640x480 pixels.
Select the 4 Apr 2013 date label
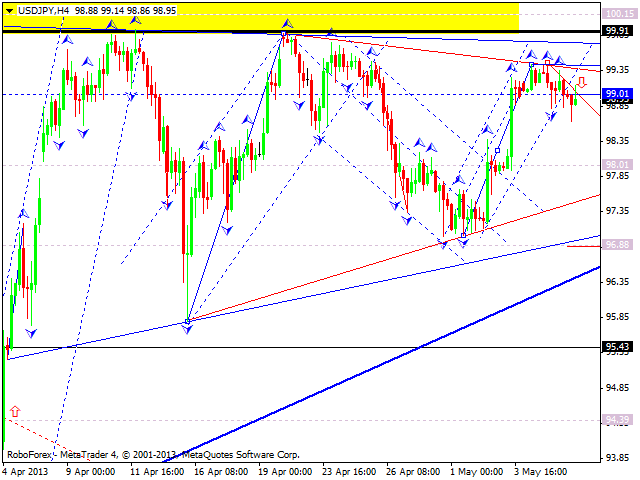25,472
